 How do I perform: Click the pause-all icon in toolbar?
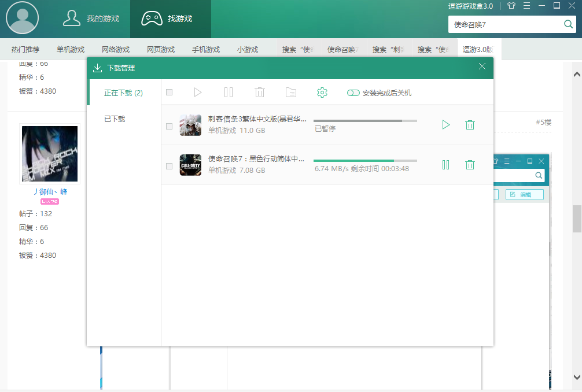pos(229,93)
